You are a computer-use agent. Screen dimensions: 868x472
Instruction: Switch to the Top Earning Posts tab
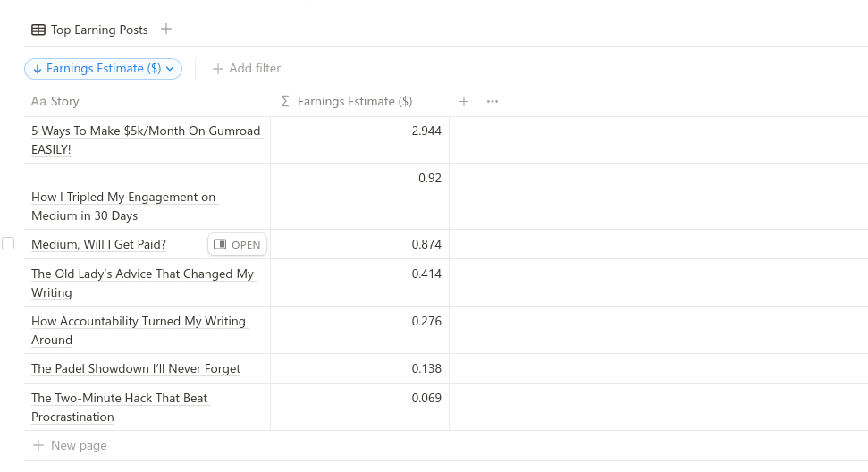pyautogui.click(x=99, y=29)
